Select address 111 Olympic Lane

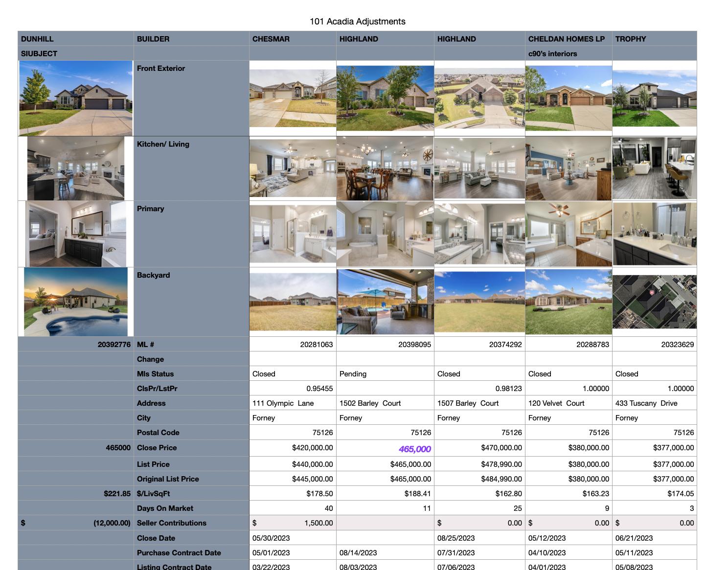click(x=283, y=403)
